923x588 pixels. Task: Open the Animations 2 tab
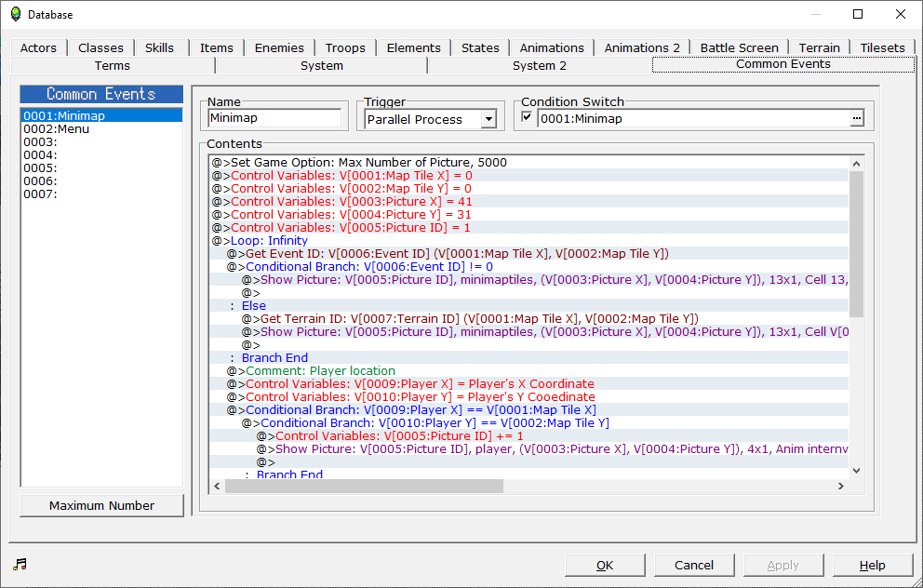pyautogui.click(x=642, y=47)
